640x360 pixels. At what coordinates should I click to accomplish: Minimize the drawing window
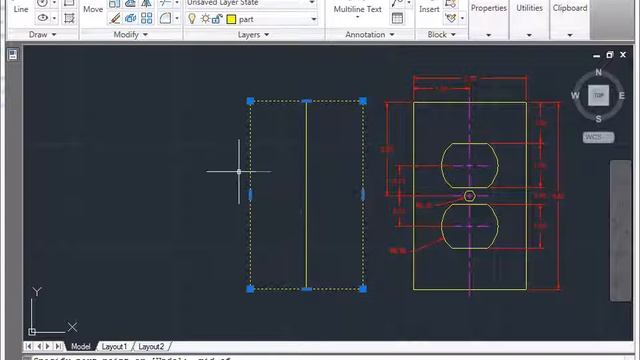(x=596, y=56)
